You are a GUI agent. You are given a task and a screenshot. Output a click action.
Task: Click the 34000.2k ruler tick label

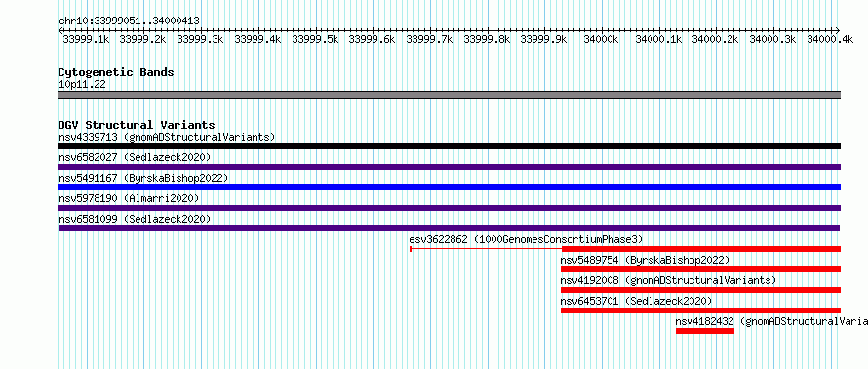[x=715, y=39]
